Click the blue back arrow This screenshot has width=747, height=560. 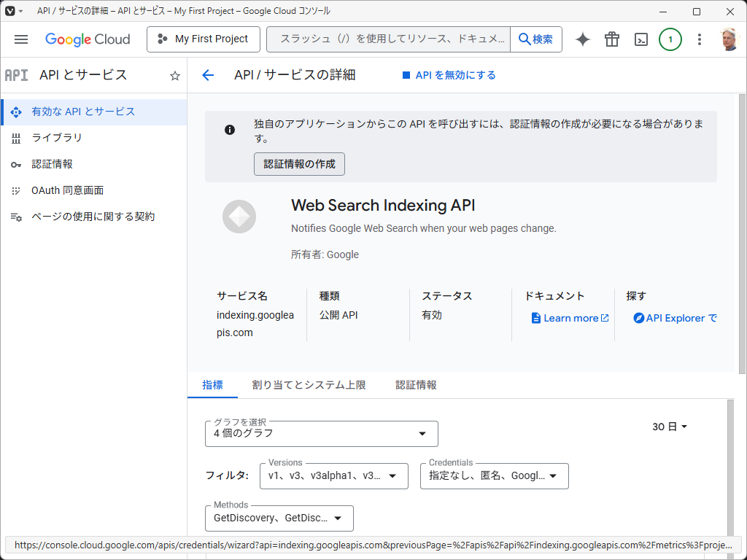[208, 75]
